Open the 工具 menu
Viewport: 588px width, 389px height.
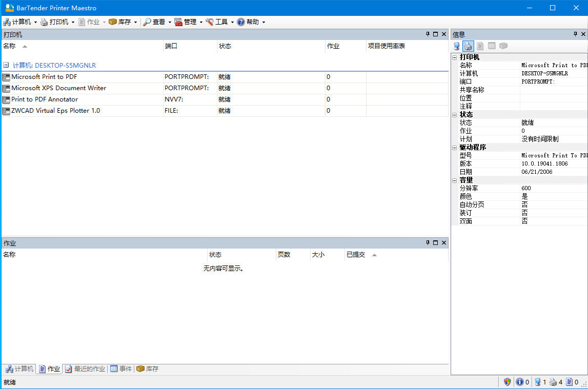220,22
